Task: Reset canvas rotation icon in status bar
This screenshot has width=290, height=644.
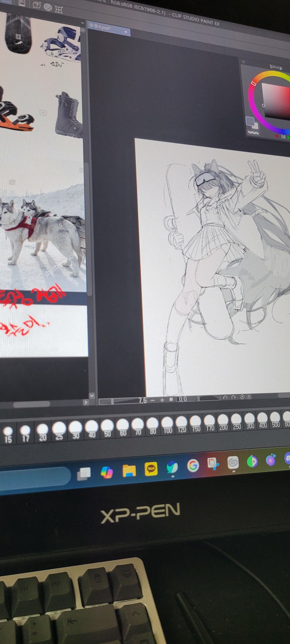Action: [x=242, y=397]
